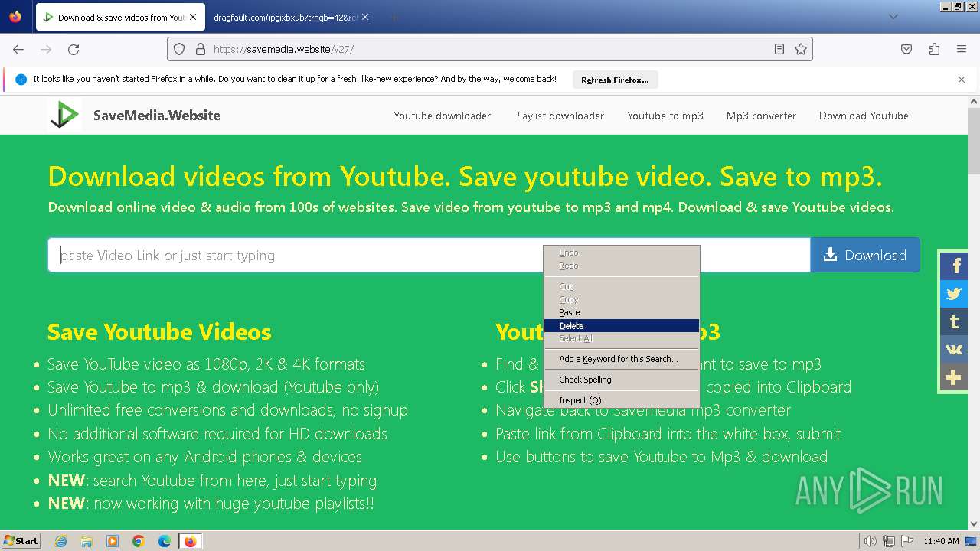Click the Firefox icon in the title bar
980x551 pixels.
15,16
